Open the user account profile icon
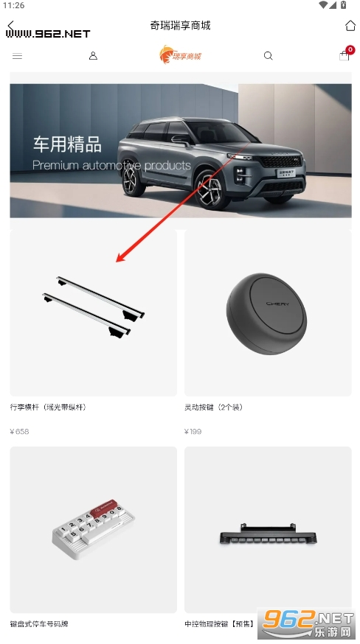 (93, 55)
